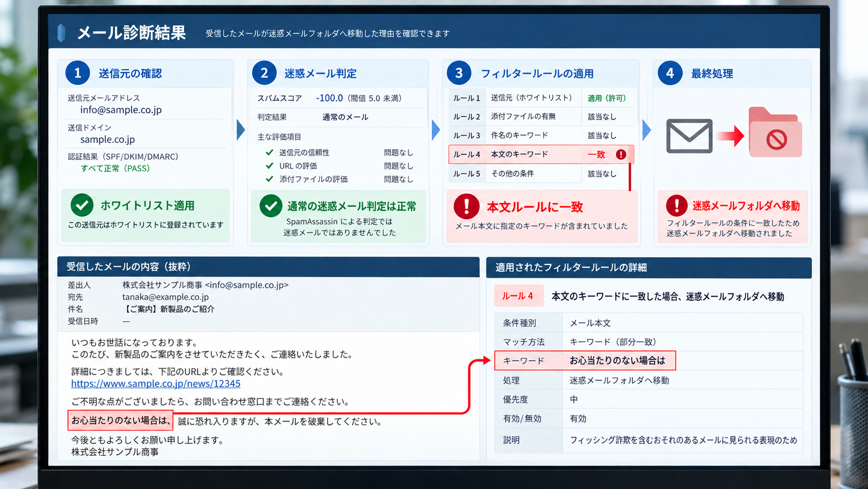Click the highlighted phrase お心当たりのない場合は、 in the mail body
Viewport: 868px width, 489px height.
coord(120,420)
